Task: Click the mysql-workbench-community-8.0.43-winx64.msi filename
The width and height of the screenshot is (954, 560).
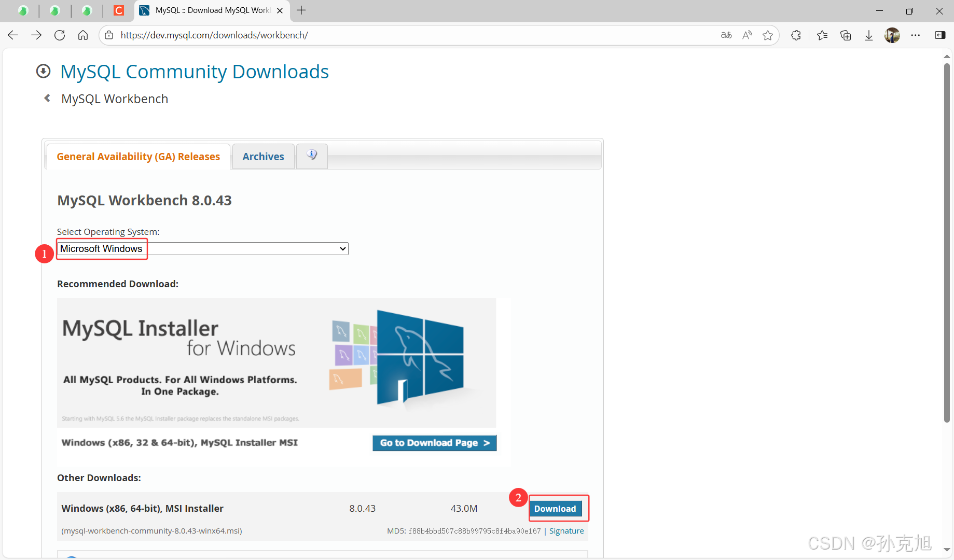Action: [x=151, y=531]
